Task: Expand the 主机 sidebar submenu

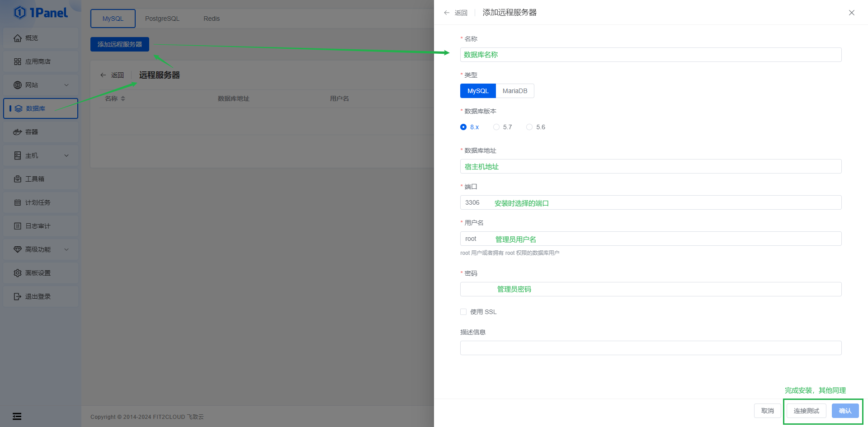Action: [x=66, y=155]
